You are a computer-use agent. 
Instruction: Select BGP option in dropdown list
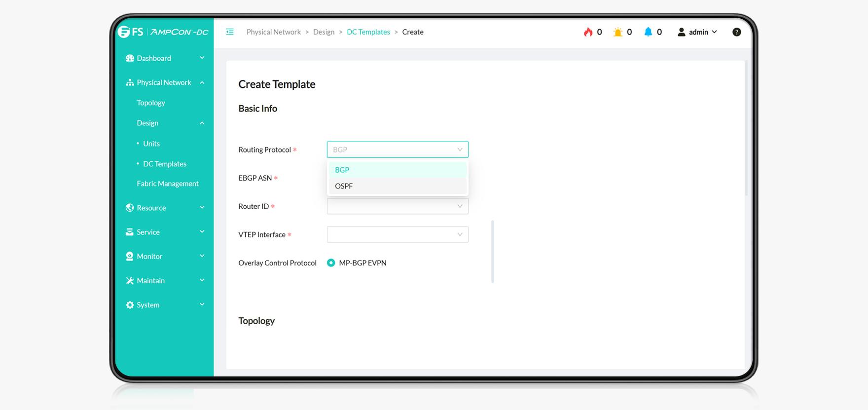pyautogui.click(x=342, y=170)
